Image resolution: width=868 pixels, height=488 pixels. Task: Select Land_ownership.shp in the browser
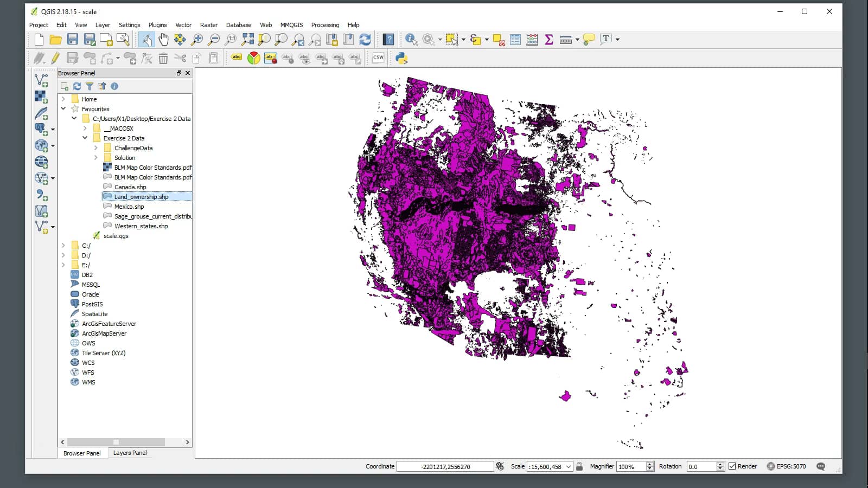141,196
